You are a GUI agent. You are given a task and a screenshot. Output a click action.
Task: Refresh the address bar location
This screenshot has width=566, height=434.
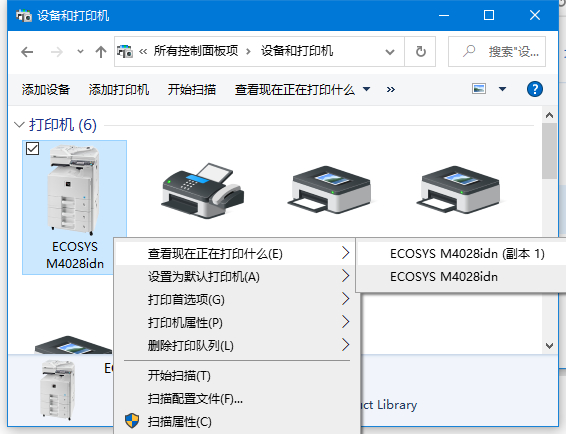click(421, 52)
